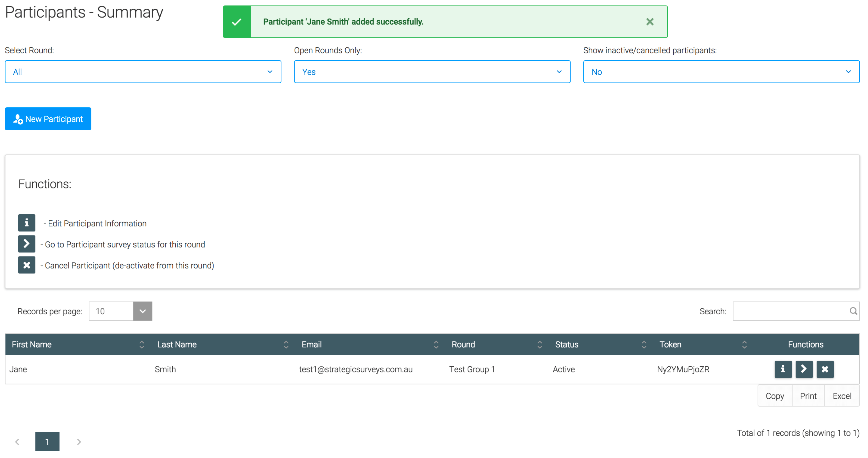The height and width of the screenshot is (458, 868).
Task: Cancel participant Jane Smith with X icon
Action: pos(825,369)
